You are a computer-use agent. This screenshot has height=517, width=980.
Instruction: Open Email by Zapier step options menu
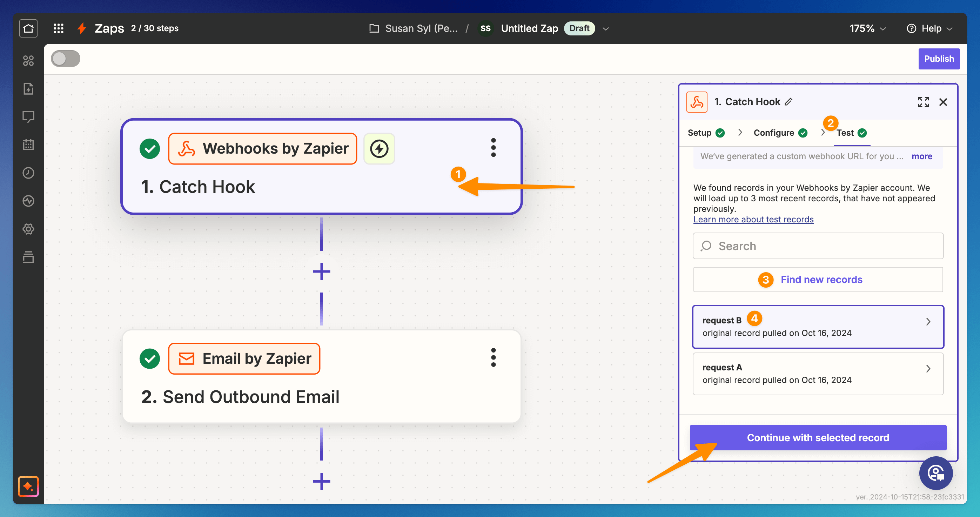click(493, 358)
